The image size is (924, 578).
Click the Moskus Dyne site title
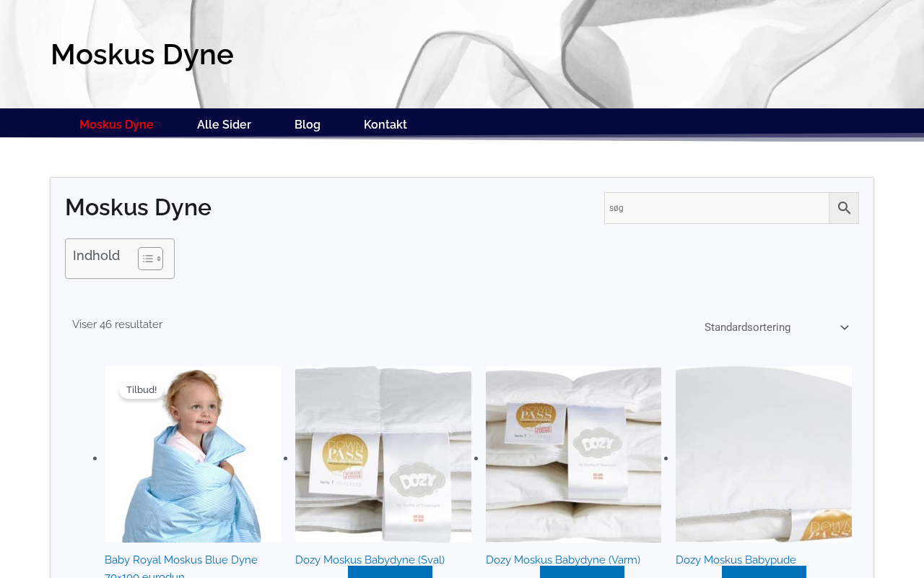tap(142, 54)
